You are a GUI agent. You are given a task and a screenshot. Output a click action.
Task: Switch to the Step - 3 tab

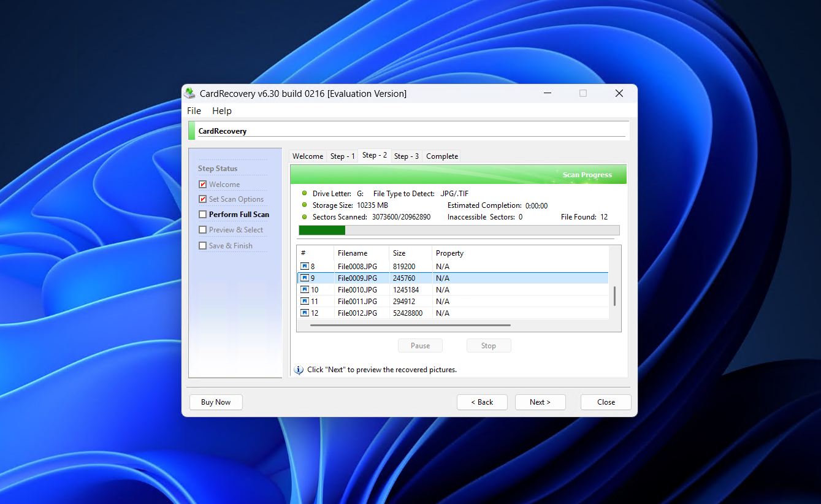(406, 156)
